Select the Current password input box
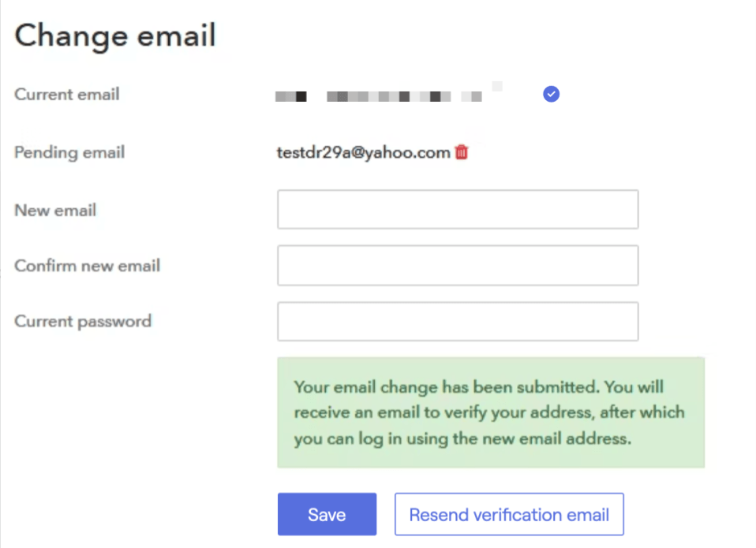Viewport: 756px width, 548px height. [457, 322]
